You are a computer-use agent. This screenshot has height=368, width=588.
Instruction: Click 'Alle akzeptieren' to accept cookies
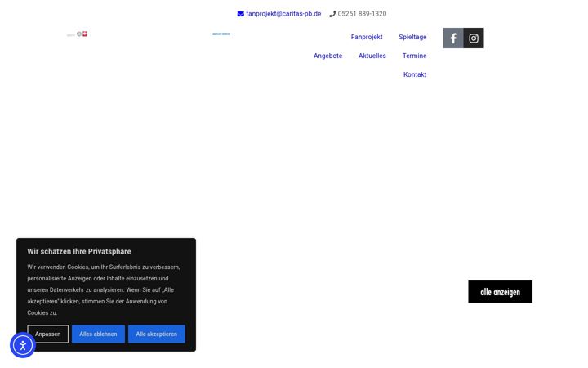coord(156,334)
